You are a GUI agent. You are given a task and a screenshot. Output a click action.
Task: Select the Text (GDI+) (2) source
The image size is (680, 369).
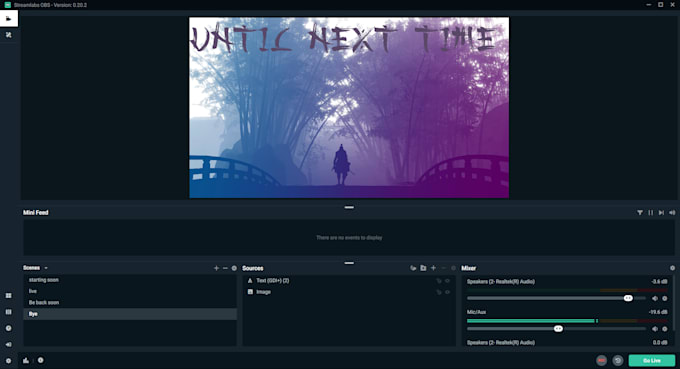pos(349,281)
